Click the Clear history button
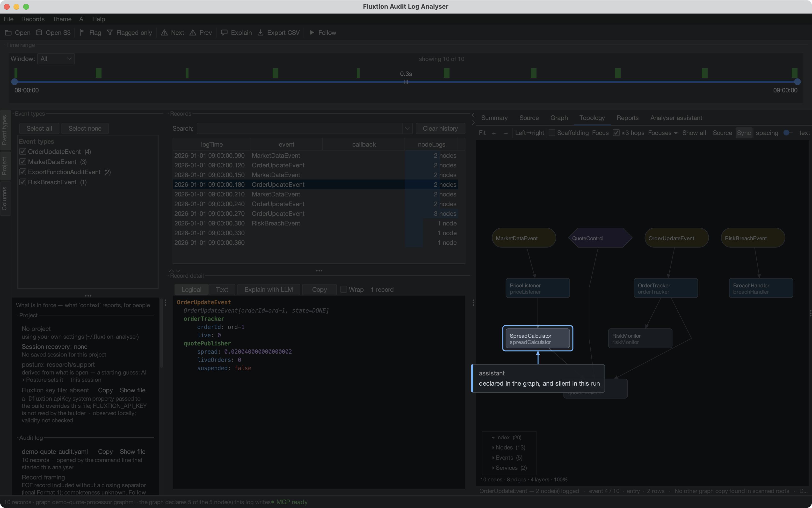Image resolution: width=812 pixels, height=508 pixels. 440,129
